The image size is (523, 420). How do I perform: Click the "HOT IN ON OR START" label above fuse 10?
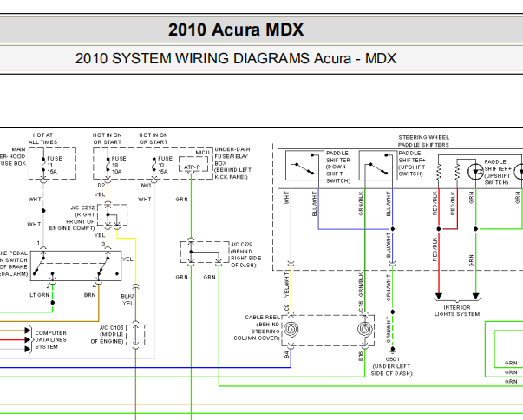(154, 139)
